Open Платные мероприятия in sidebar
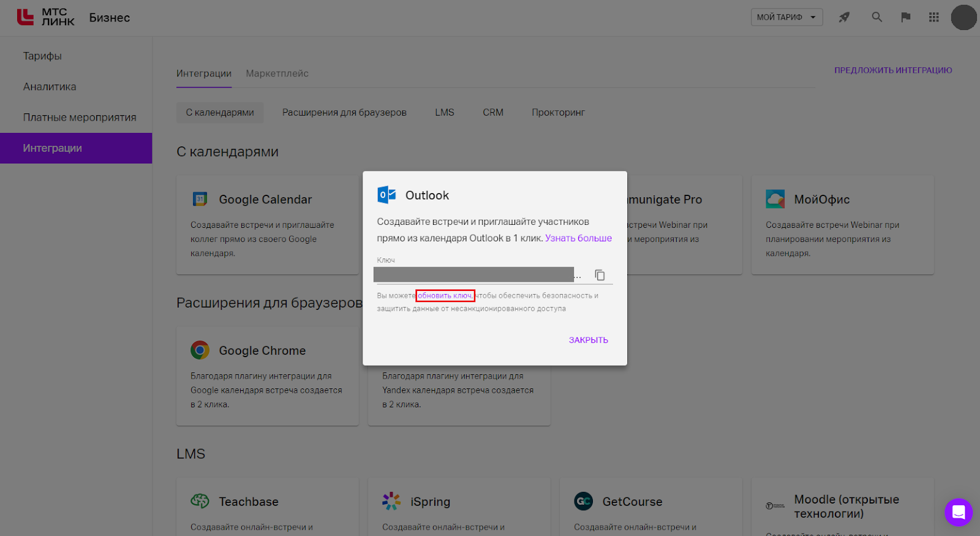This screenshot has width=980, height=536. [x=80, y=117]
